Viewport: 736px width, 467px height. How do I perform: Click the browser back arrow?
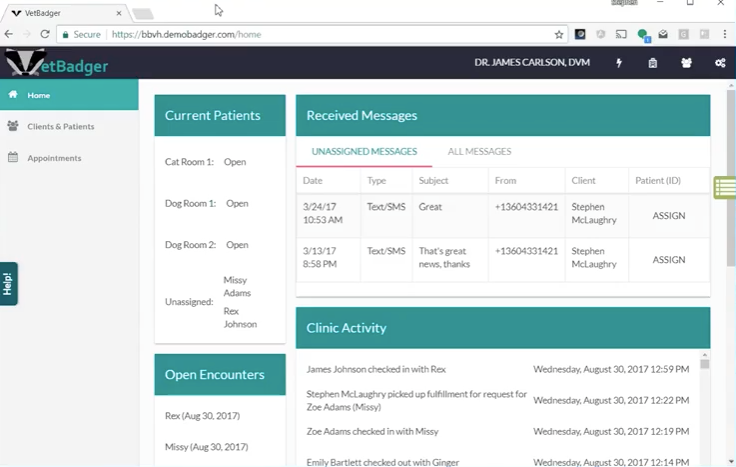click(x=8, y=34)
